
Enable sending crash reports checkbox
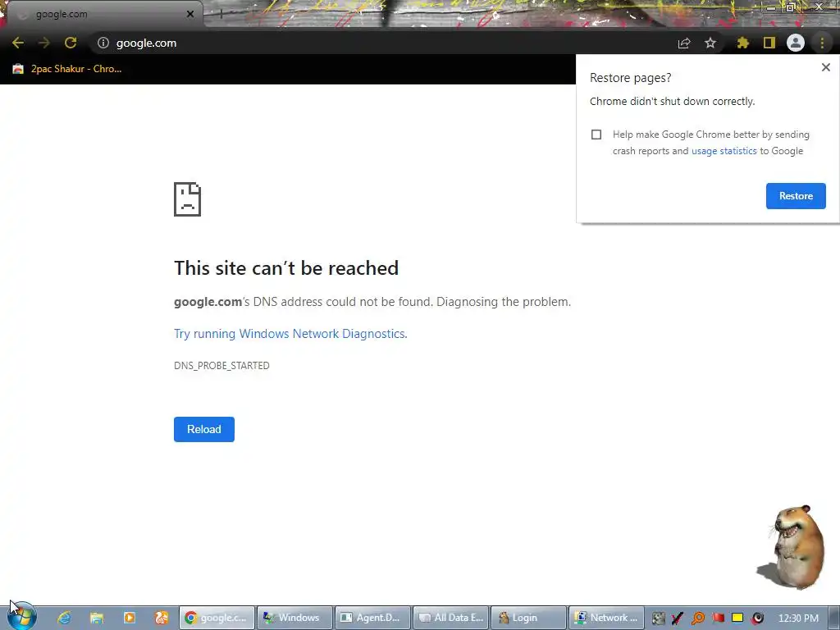click(596, 135)
